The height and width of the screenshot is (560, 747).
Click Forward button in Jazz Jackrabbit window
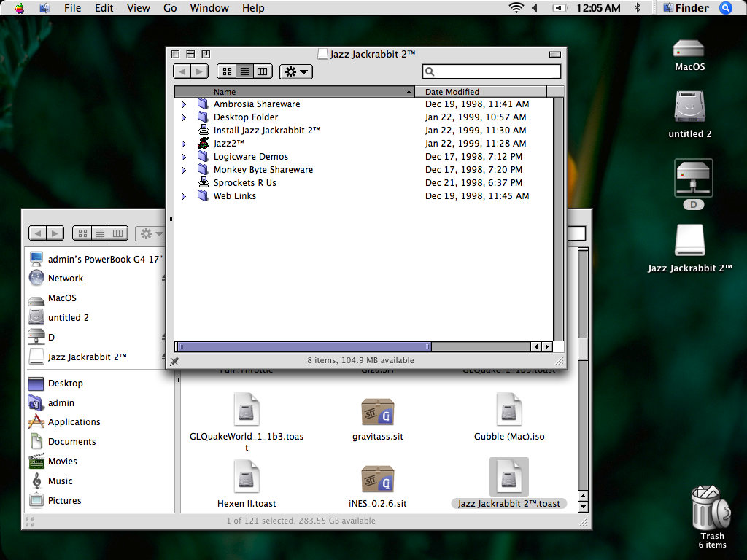(200, 71)
